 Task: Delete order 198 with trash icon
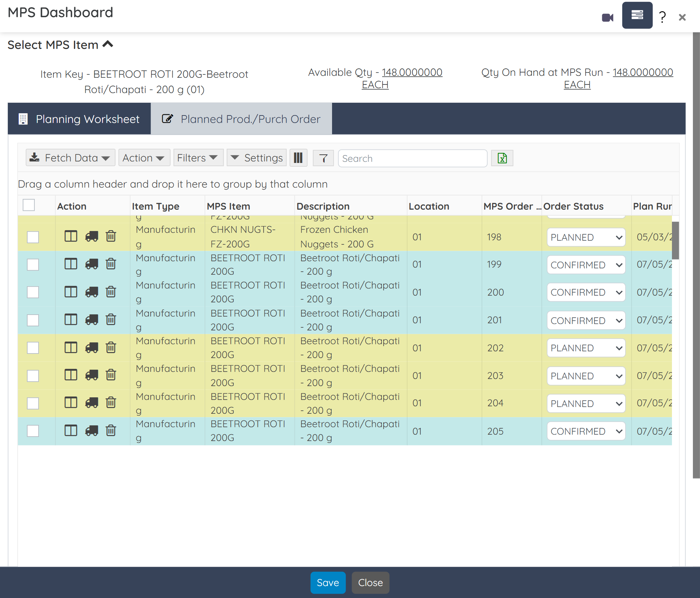point(111,236)
